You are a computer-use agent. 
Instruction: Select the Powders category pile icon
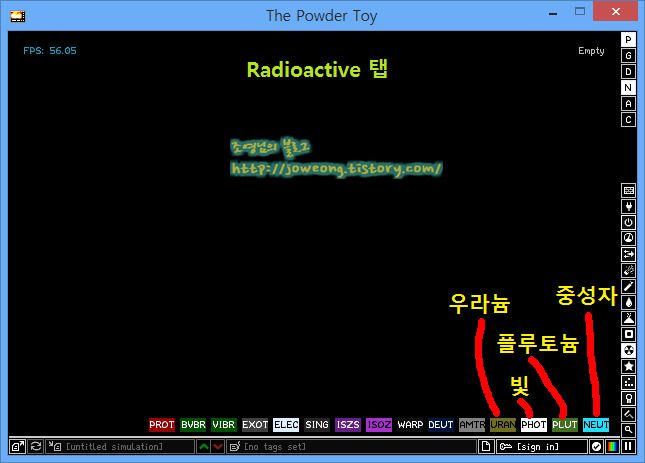point(629,318)
